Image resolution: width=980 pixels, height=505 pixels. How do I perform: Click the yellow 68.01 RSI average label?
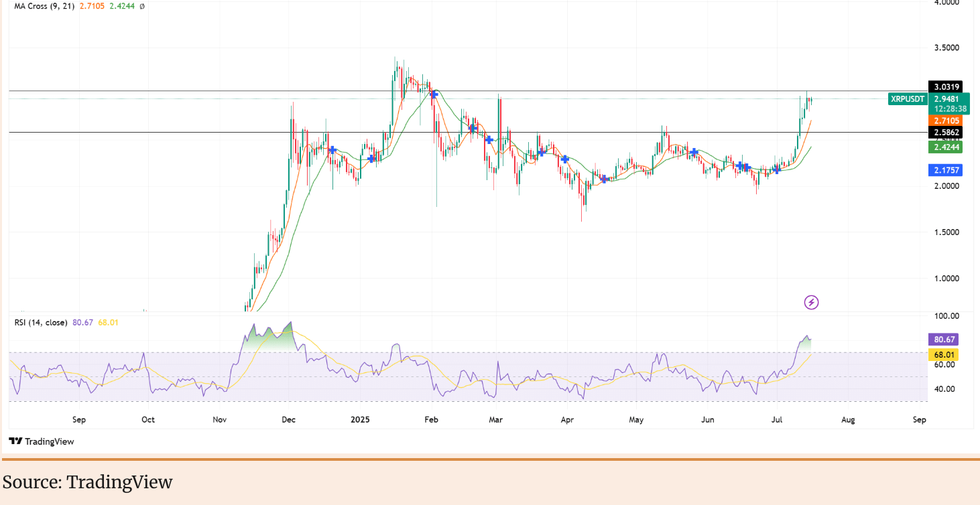[x=946, y=354]
